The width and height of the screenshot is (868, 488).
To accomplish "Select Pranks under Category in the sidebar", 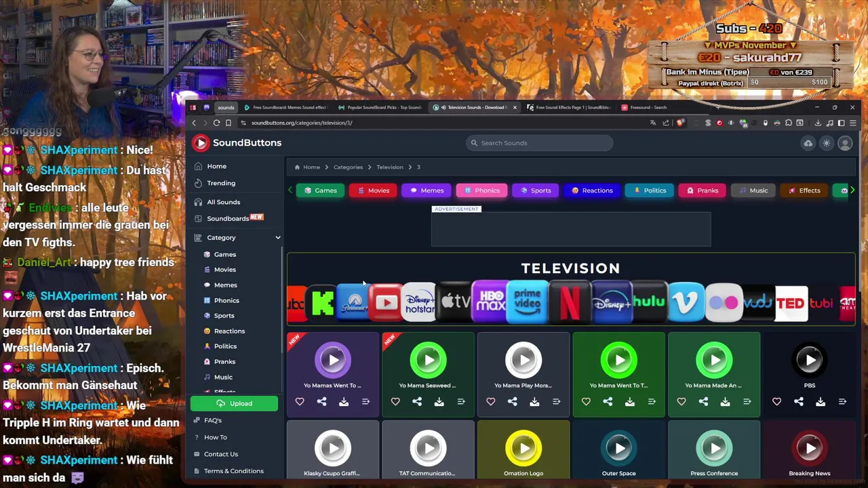I will (x=224, y=362).
